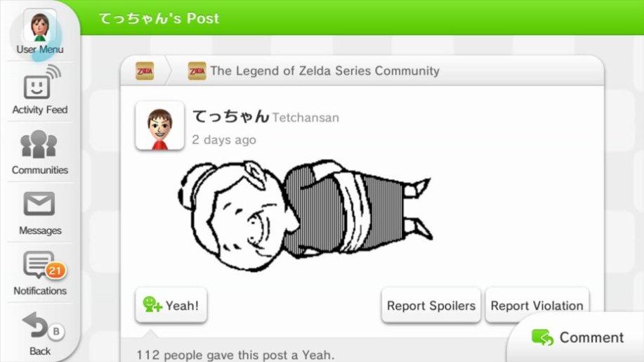644x362 pixels.
Task: Click the B button badge
Action: (x=56, y=332)
